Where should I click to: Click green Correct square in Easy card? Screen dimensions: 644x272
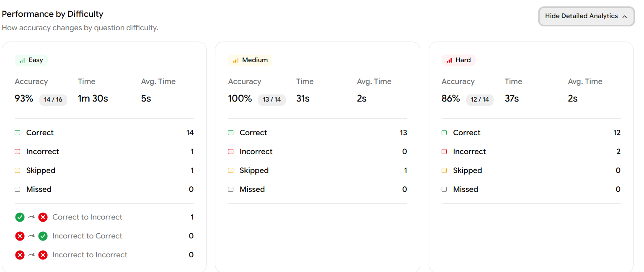click(18, 133)
